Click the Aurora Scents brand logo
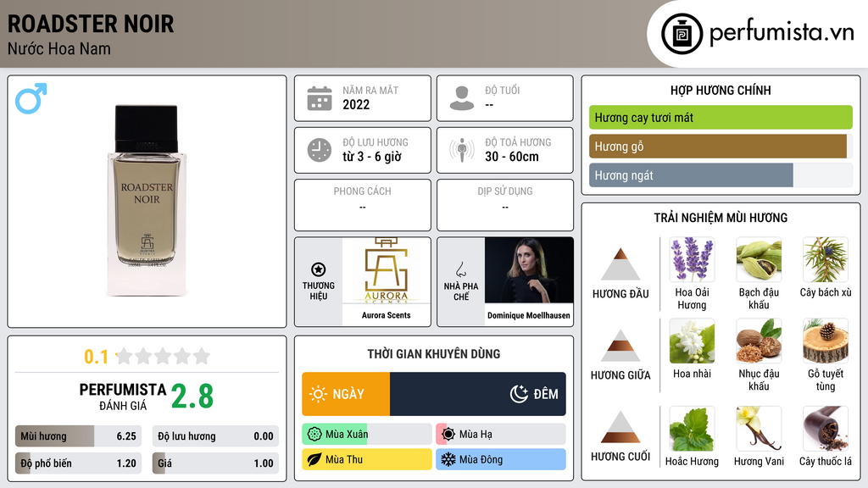This screenshot has height=488, width=868. 387,270
